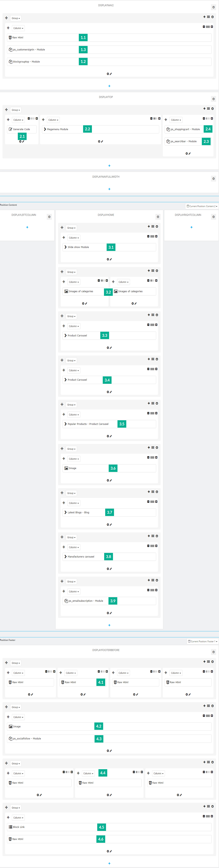The width and height of the screenshot is (219, 868).
Task: Click the grid icon in DISPLAYNAV2 group
Action: pyautogui.click(x=208, y=17)
